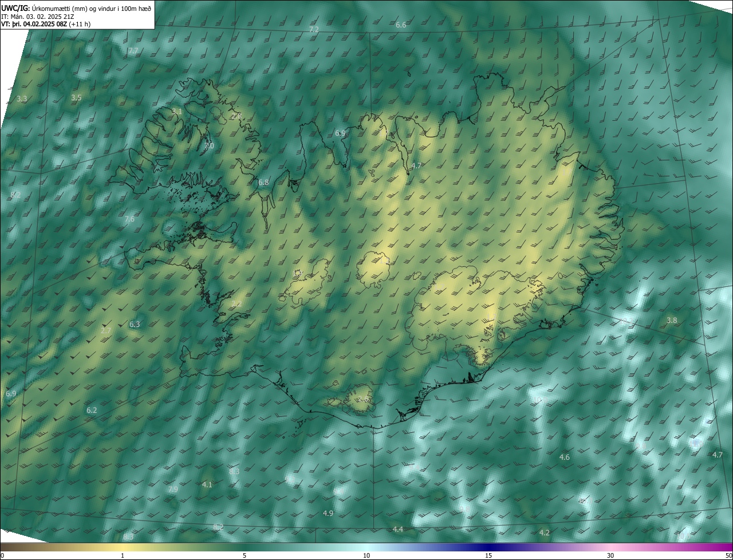Click the color scale tick label 50
The image size is (733, 560).
pos(728,556)
